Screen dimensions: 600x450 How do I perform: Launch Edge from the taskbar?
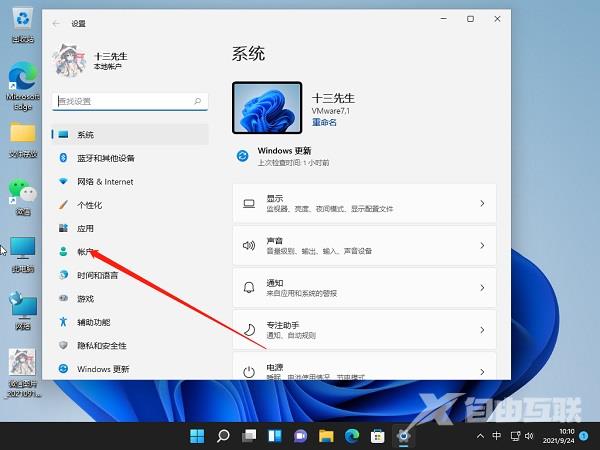pyautogui.click(x=352, y=435)
